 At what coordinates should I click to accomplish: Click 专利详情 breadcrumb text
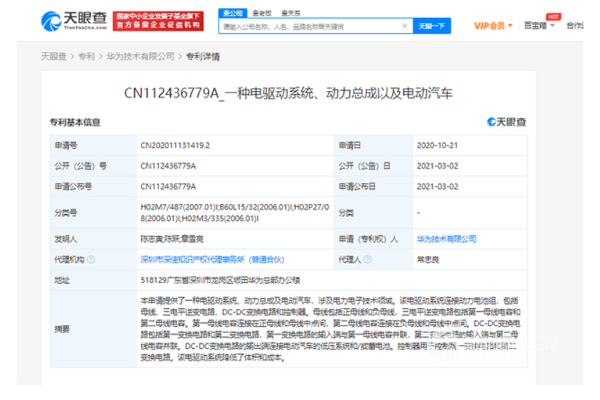203,57
